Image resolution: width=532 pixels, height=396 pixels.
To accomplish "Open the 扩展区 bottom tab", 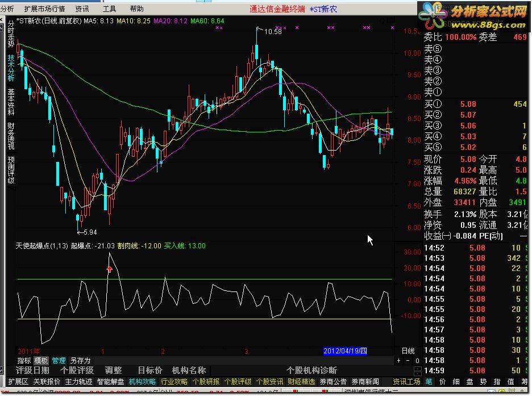I will coord(18,382).
